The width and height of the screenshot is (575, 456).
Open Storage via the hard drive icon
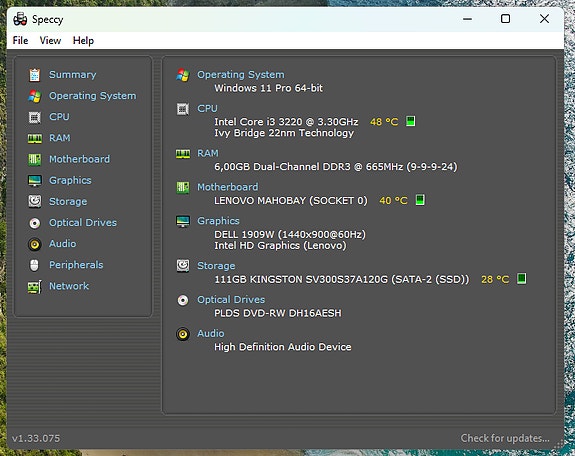[35, 201]
